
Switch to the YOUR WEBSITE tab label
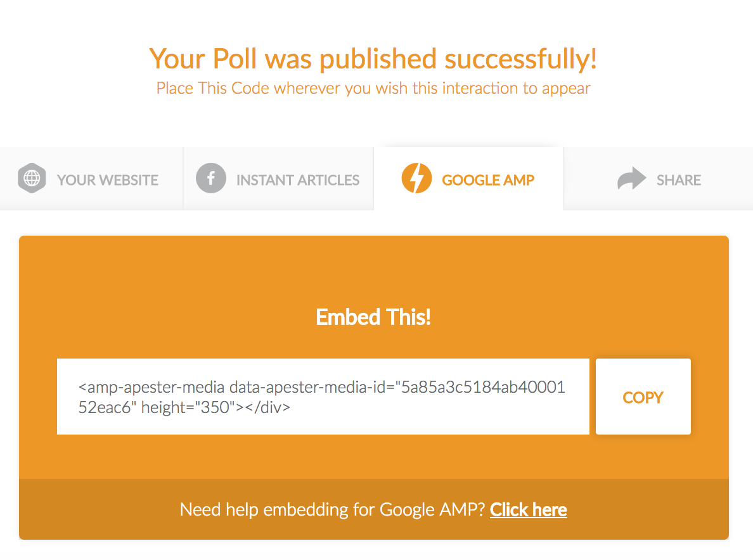coord(108,180)
